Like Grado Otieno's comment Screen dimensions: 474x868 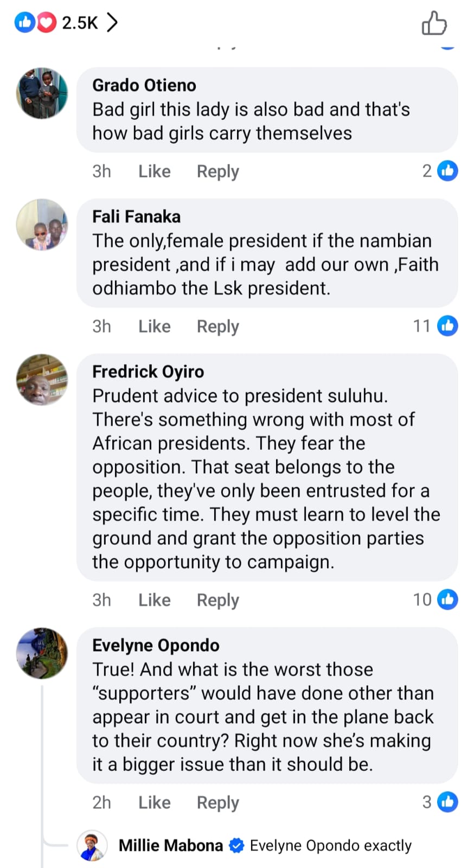point(155,171)
